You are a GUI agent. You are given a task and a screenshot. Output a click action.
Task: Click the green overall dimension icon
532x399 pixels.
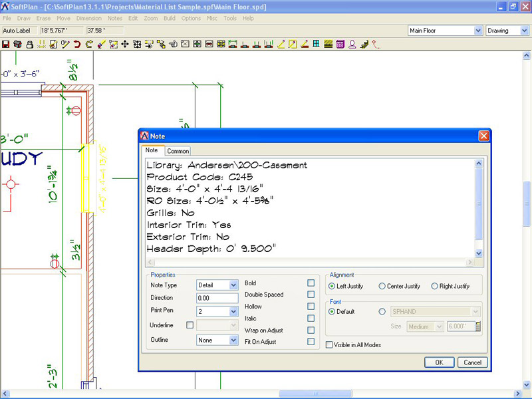[x=233, y=44]
